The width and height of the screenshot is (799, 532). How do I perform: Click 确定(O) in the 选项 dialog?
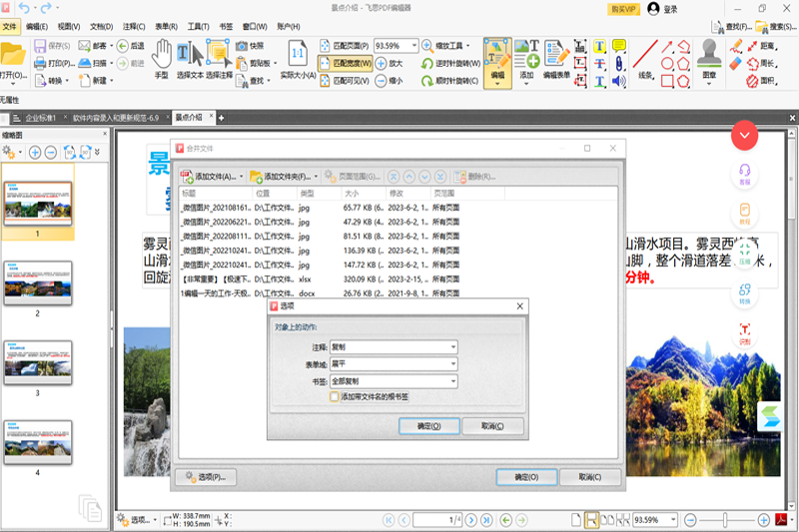(x=428, y=426)
